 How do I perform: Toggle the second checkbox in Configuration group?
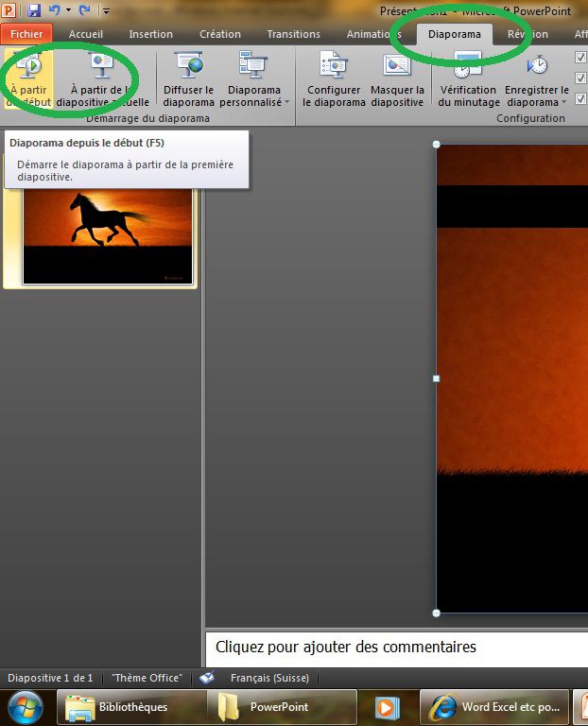pos(580,78)
